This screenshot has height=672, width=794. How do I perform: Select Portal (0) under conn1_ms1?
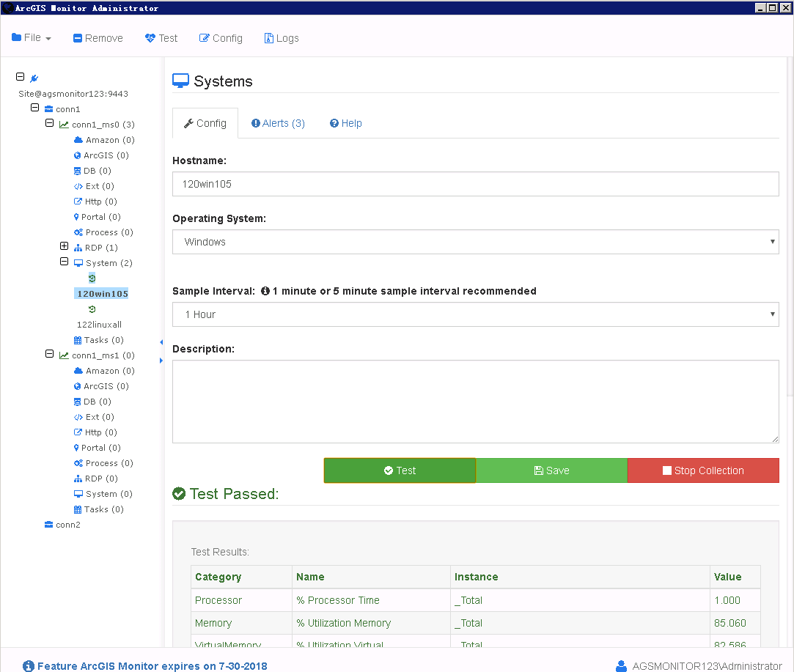[x=100, y=448]
